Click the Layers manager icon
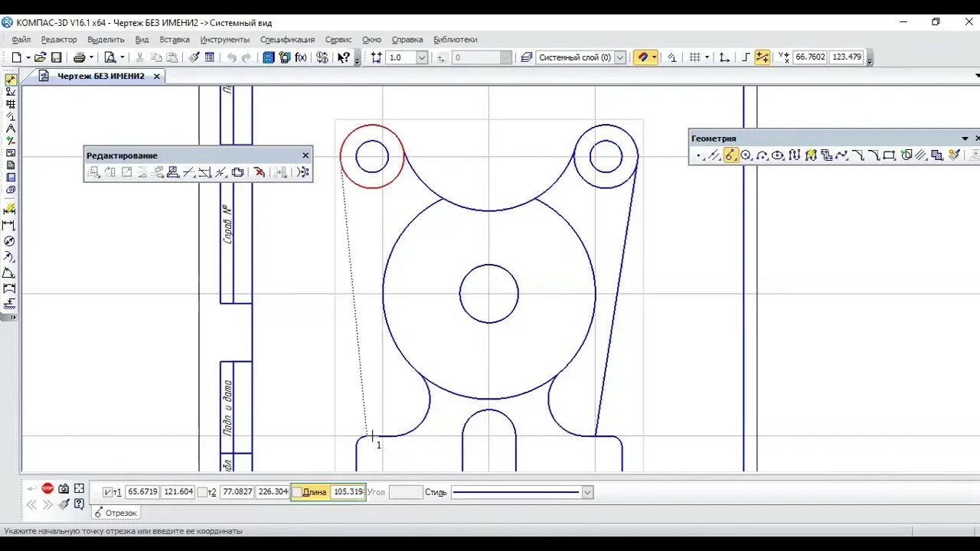This screenshot has height=551, width=980. tap(527, 57)
